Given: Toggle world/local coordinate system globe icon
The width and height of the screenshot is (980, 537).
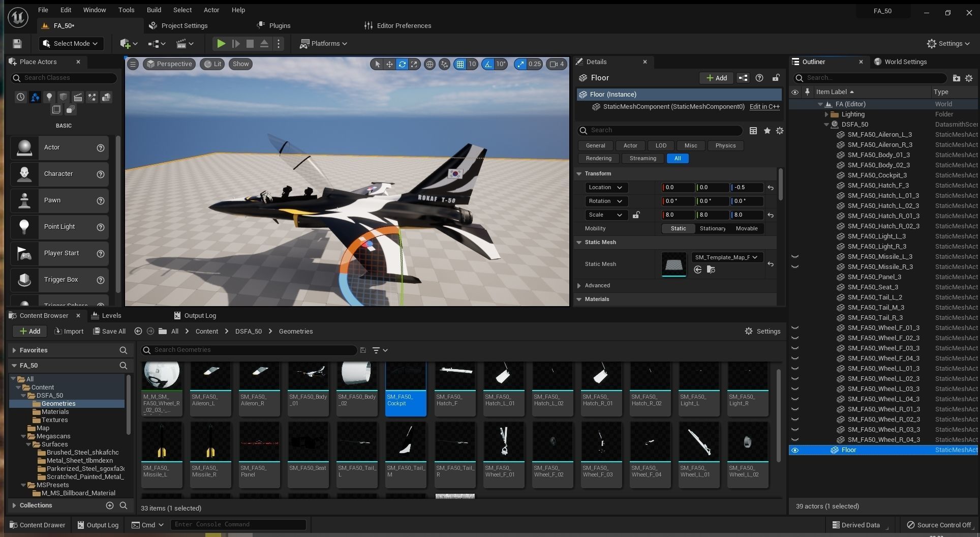Looking at the screenshot, I should coord(430,64).
